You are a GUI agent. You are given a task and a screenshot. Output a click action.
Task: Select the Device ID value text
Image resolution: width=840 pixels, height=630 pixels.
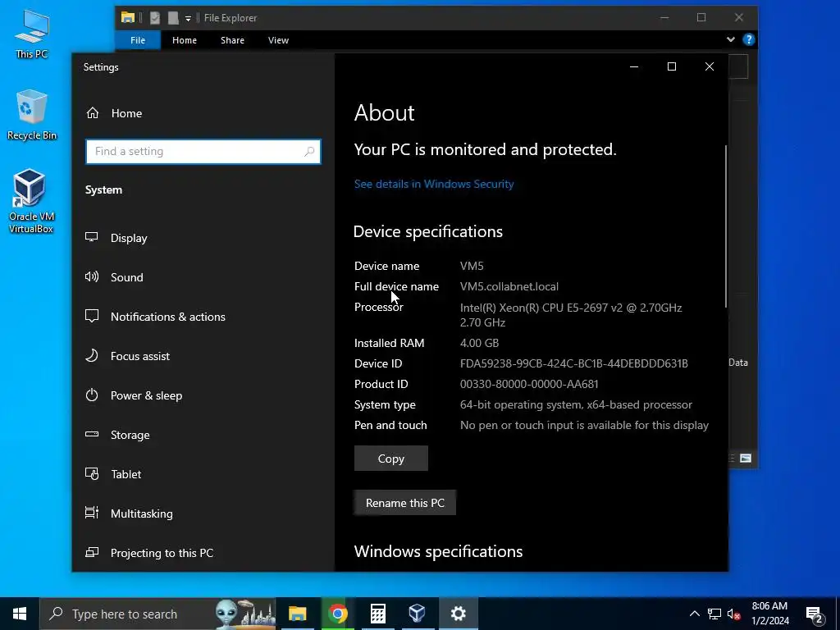tap(573, 363)
